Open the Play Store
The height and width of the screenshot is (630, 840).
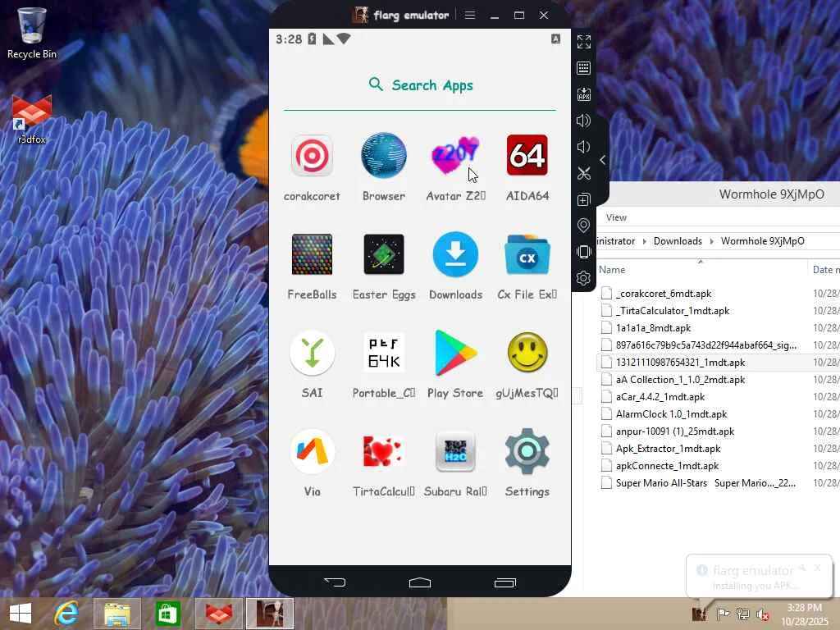point(455,353)
